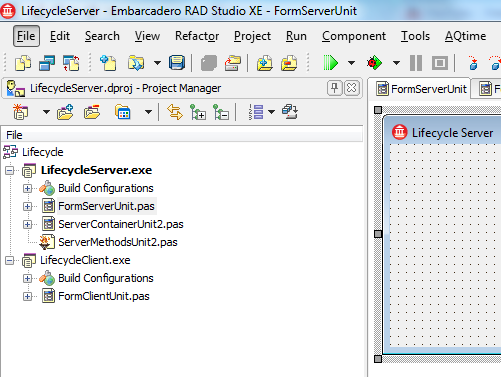Pin the Project Manager panel
Screen dimensions: 501x377
point(335,88)
